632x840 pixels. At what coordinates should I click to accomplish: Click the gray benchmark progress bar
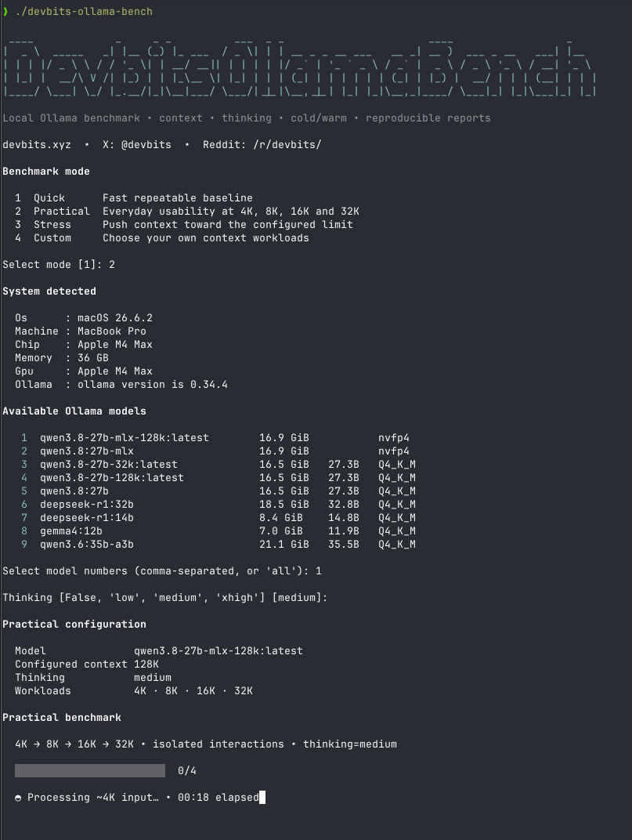(x=90, y=771)
